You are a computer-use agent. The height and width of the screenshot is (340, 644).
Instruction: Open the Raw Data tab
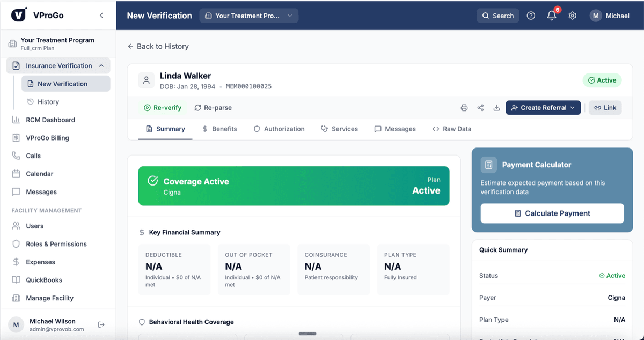click(451, 129)
